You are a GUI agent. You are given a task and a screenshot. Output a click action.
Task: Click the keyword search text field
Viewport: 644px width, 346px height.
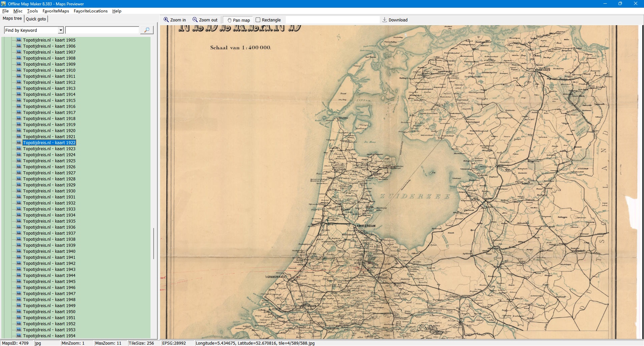[102, 30]
